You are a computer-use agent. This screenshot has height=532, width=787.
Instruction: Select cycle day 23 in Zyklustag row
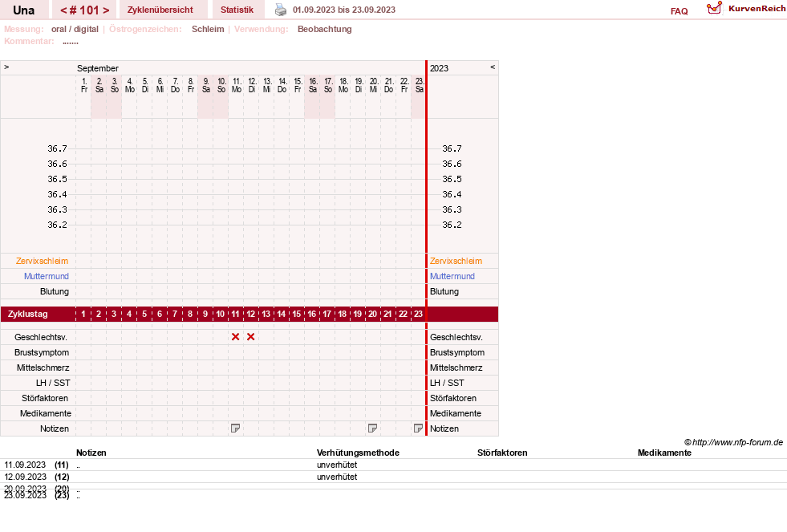pos(418,315)
